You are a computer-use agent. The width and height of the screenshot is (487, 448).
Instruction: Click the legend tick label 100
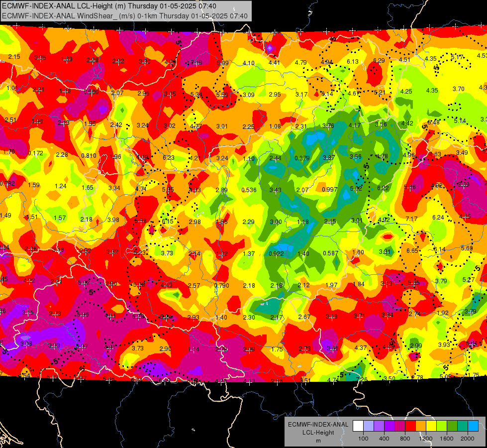(x=363, y=439)
